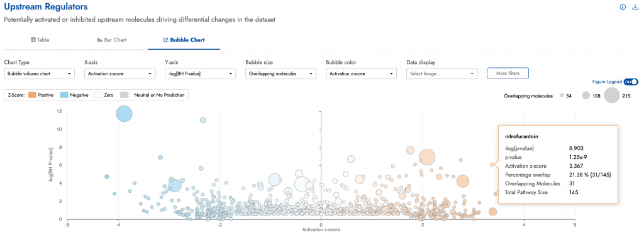The image size is (644, 250).
Task: Open the Chart Type dropdown
Action: click(39, 73)
